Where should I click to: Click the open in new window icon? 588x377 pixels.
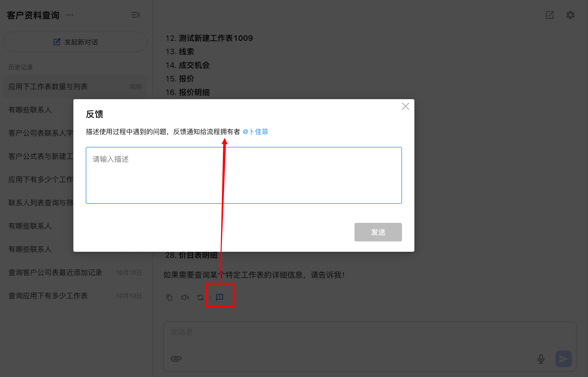pyautogui.click(x=550, y=15)
